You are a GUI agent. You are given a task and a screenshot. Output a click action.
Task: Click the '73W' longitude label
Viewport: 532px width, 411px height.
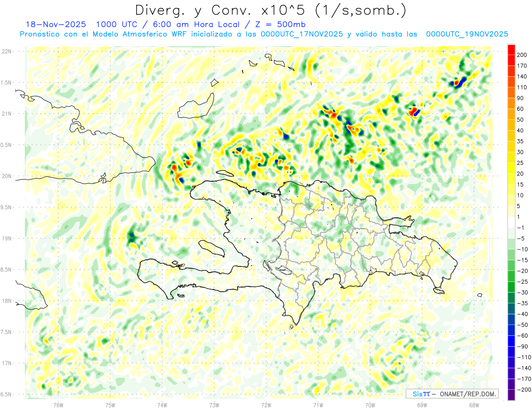(214, 405)
